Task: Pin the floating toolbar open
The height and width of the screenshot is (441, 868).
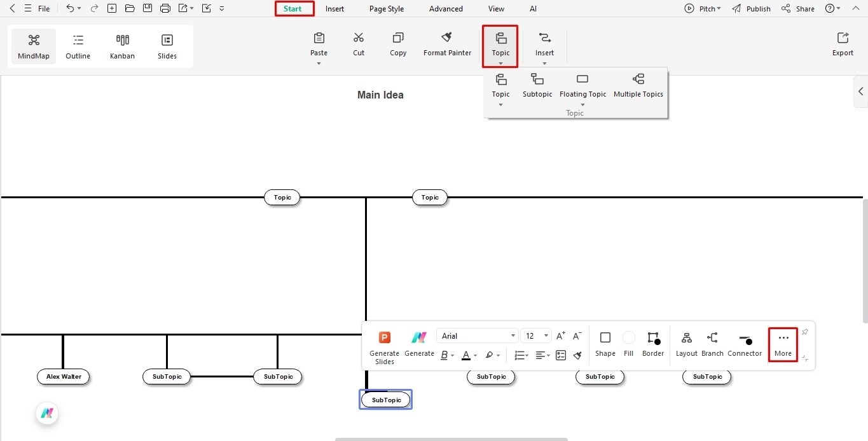Action: coord(804,332)
